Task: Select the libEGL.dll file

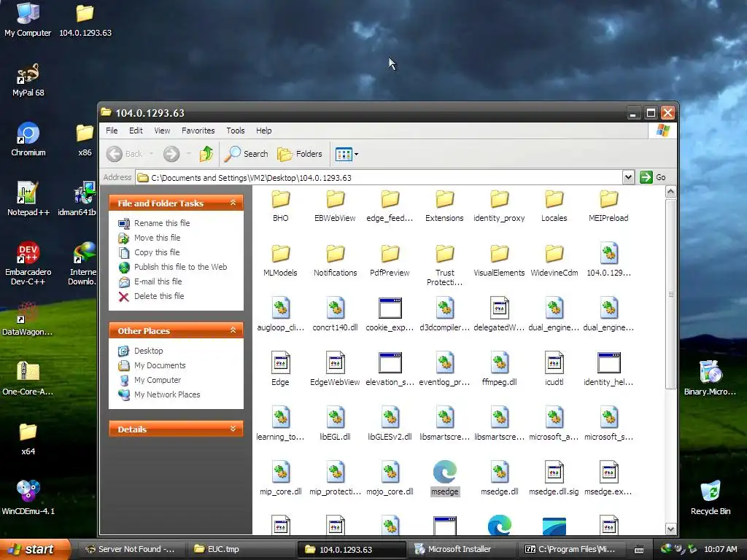Action: [335, 425]
